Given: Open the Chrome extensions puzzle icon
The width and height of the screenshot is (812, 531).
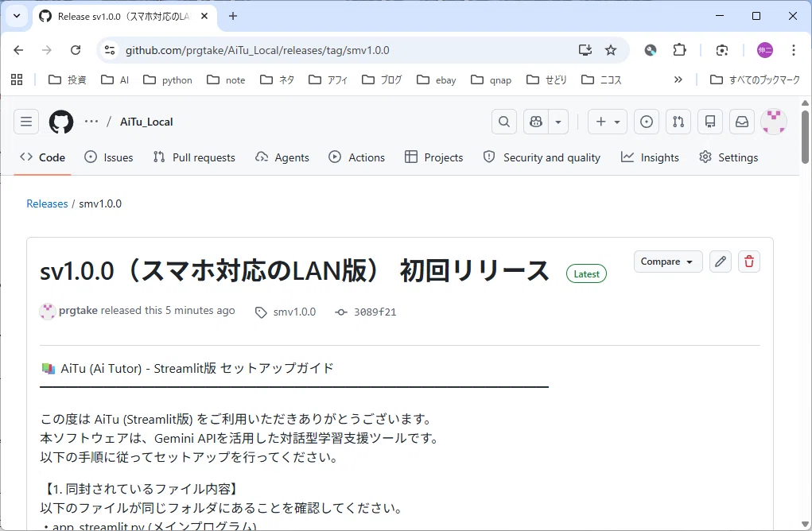Looking at the screenshot, I should (x=679, y=50).
